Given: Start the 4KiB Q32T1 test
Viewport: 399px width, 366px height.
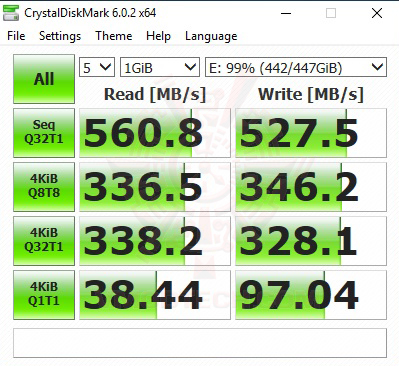Looking at the screenshot, I should (x=44, y=241).
